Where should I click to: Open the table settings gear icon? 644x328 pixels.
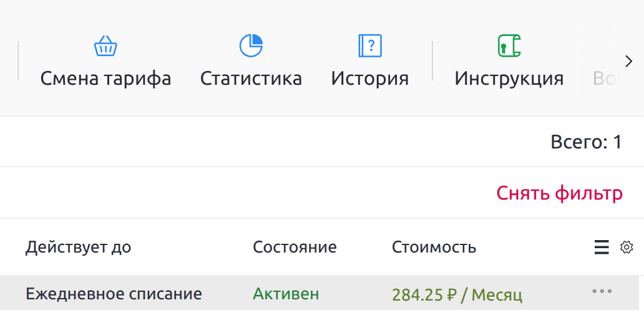(626, 248)
